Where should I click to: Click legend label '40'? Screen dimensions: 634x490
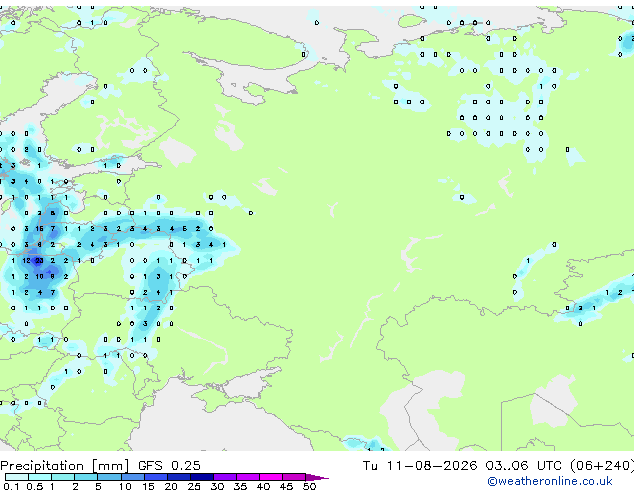[263, 486]
